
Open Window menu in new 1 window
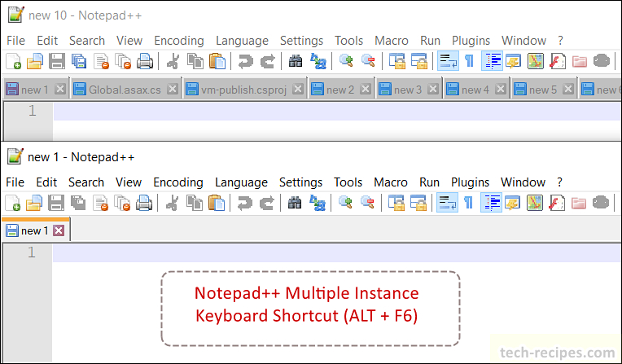coord(523,182)
